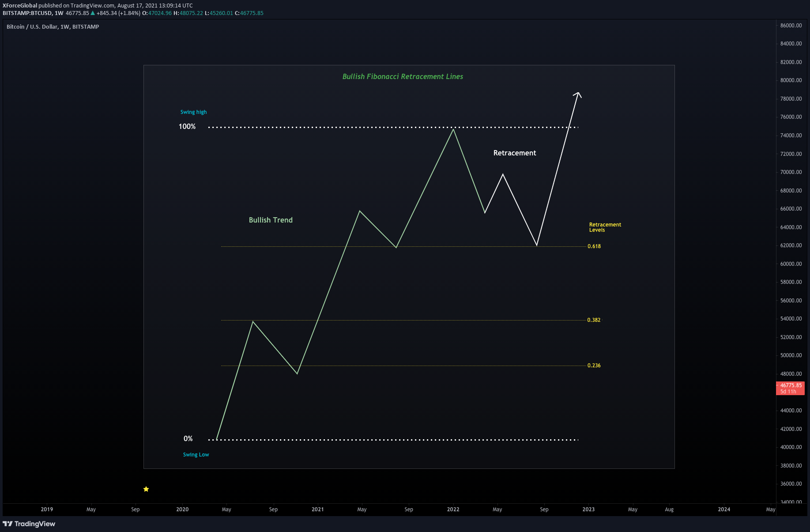
Task: Click the '0%' level label
Action: pyautogui.click(x=188, y=439)
